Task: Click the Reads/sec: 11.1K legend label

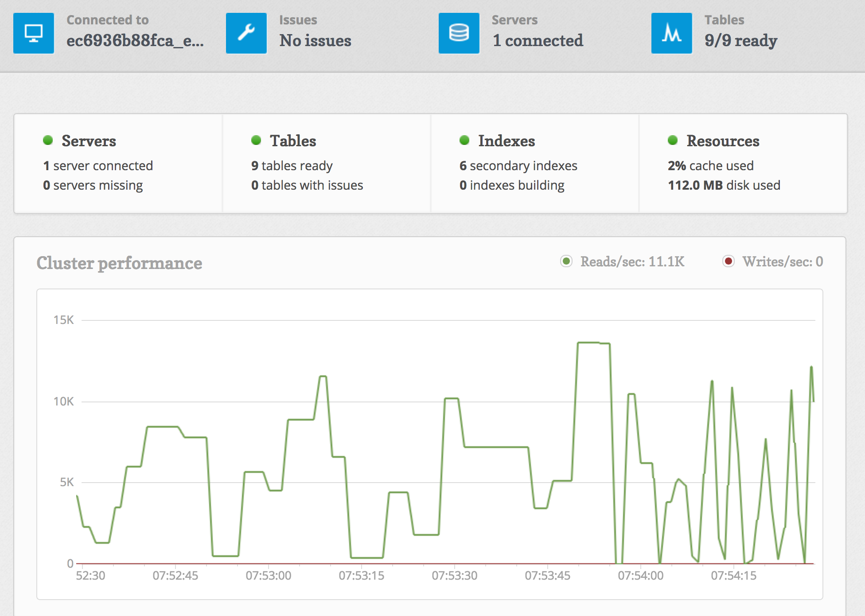Action: click(632, 261)
